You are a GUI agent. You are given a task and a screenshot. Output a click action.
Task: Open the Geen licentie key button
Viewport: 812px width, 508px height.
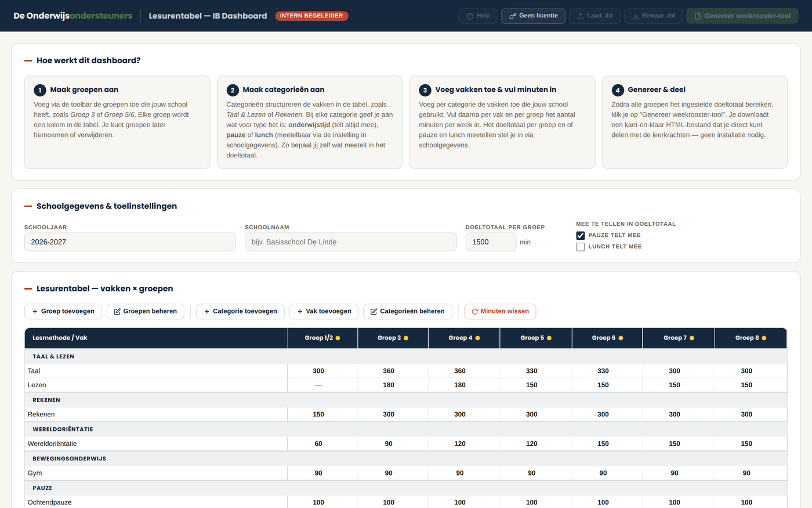tap(533, 16)
